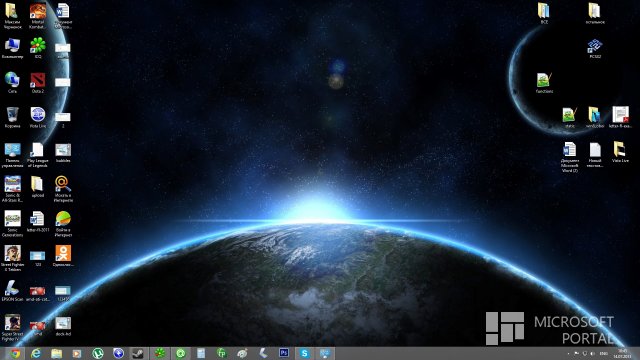This screenshot has height=360, width=640.
Task: Open the Mail.ru Agent taskbar button
Action: (x=180, y=353)
